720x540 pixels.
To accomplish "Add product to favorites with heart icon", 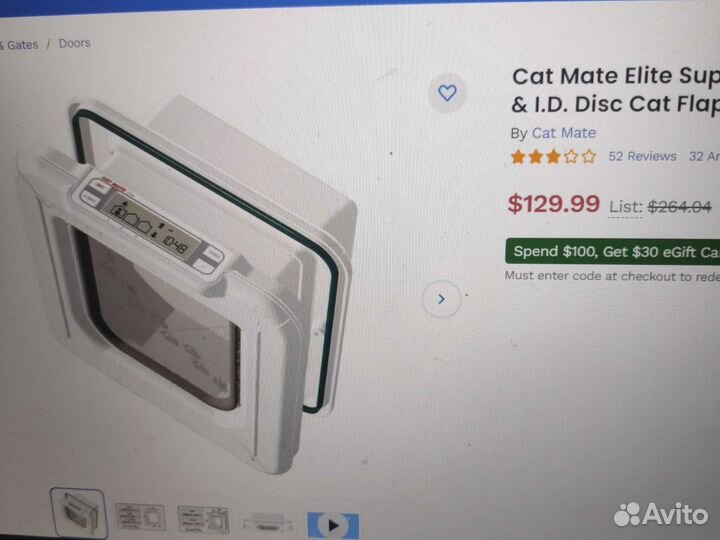I will click(x=447, y=93).
